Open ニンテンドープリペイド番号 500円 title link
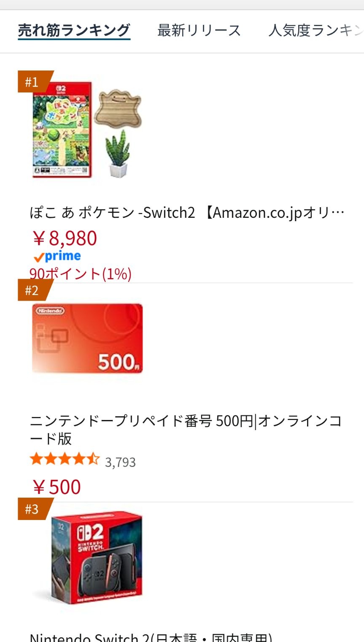Image resolution: width=364 pixels, height=642 pixels. tap(186, 429)
